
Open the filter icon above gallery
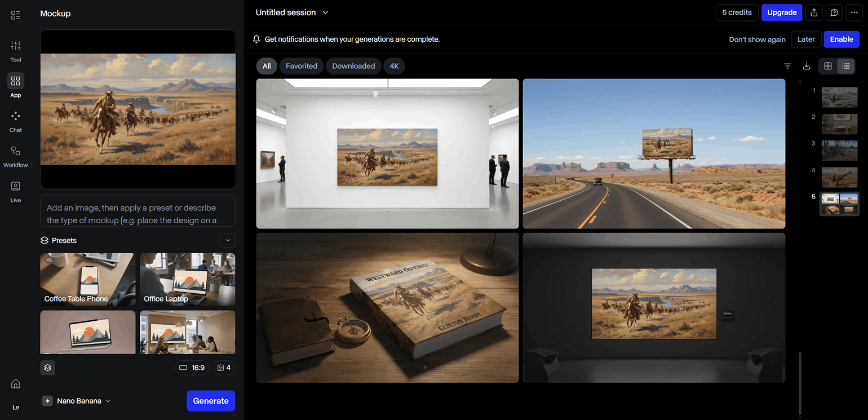787,66
